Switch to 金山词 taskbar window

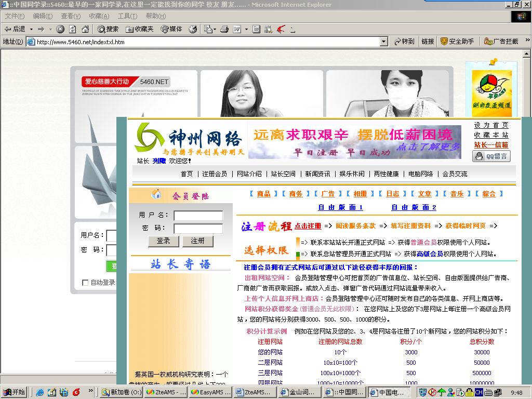pos(299,393)
